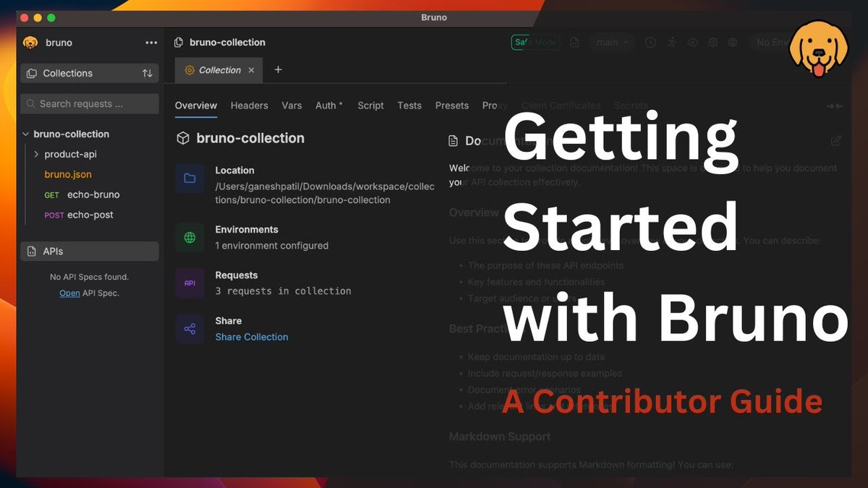Open collection settings via the toolbar gear icon
This screenshot has width=868, height=488.
(x=712, y=43)
